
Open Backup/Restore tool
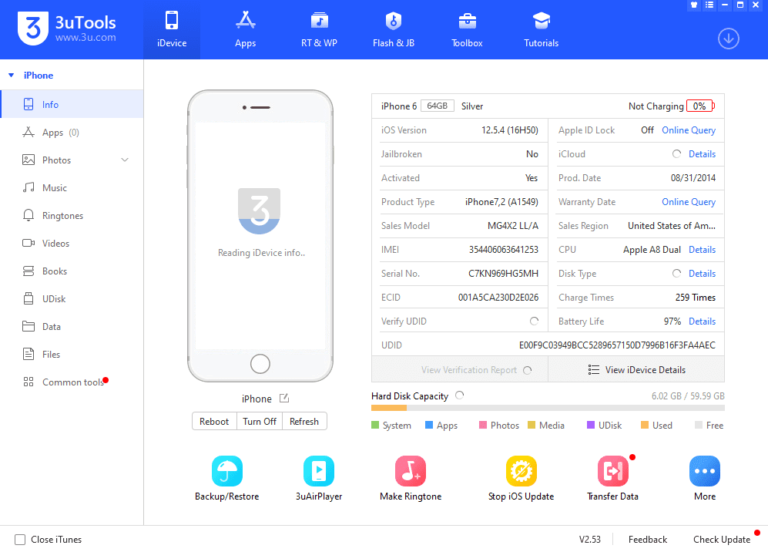[x=227, y=479]
